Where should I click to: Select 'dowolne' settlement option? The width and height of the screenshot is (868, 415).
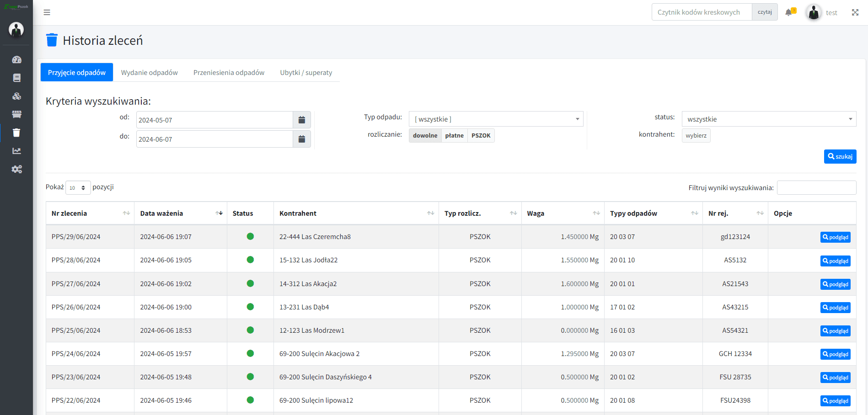click(x=425, y=136)
